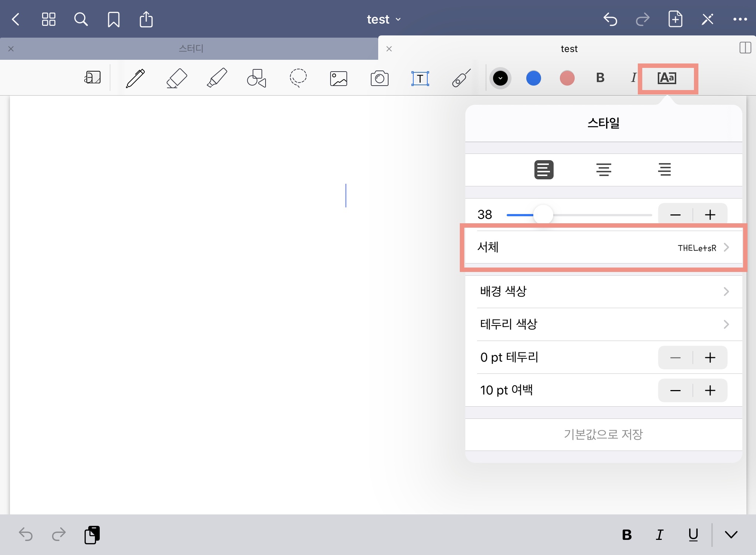The width and height of the screenshot is (756, 555).
Task: Select the Pen tool
Action: tap(135, 78)
